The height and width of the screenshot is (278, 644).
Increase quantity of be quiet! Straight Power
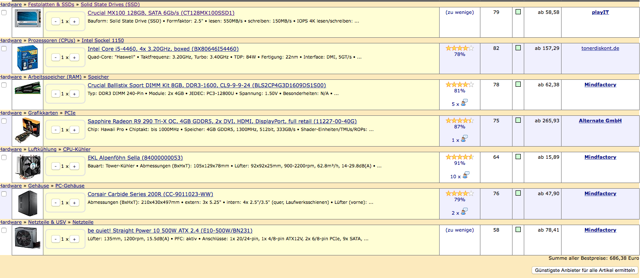pyautogui.click(x=74, y=239)
